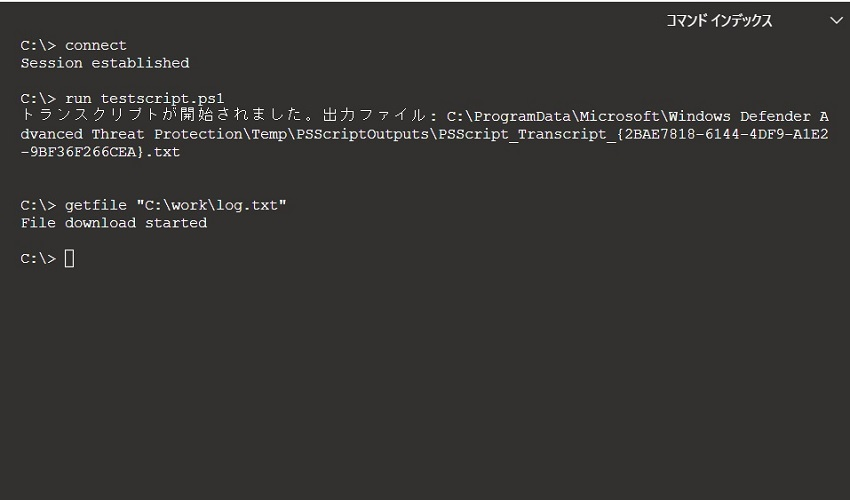Select the "File download started" output line
850x500 pixels.
[114, 223]
